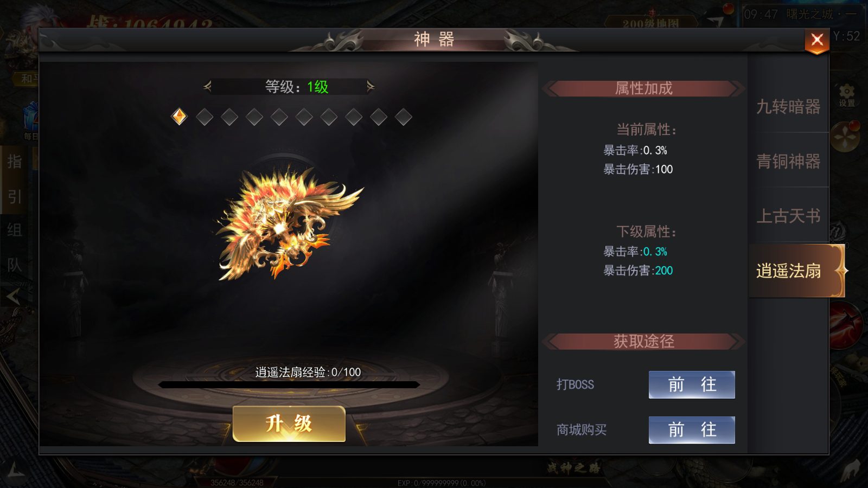Open the 上古天书 tab

point(788,216)
